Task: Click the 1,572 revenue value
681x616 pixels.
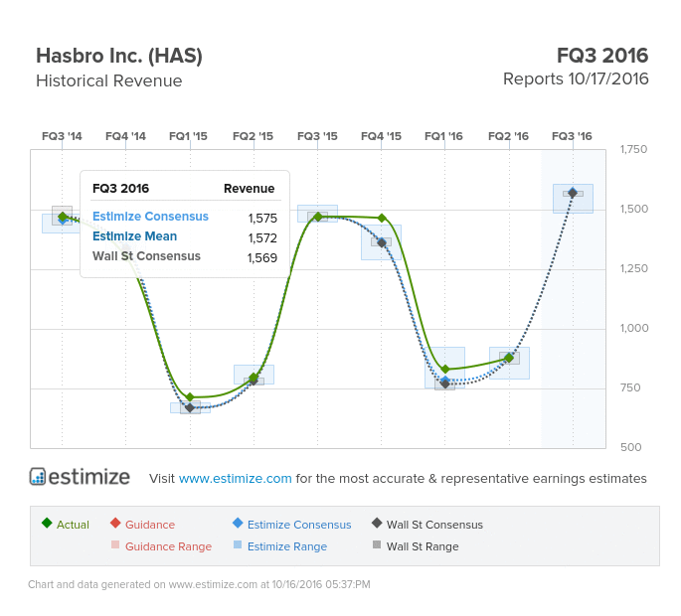Action: (262, 237)
